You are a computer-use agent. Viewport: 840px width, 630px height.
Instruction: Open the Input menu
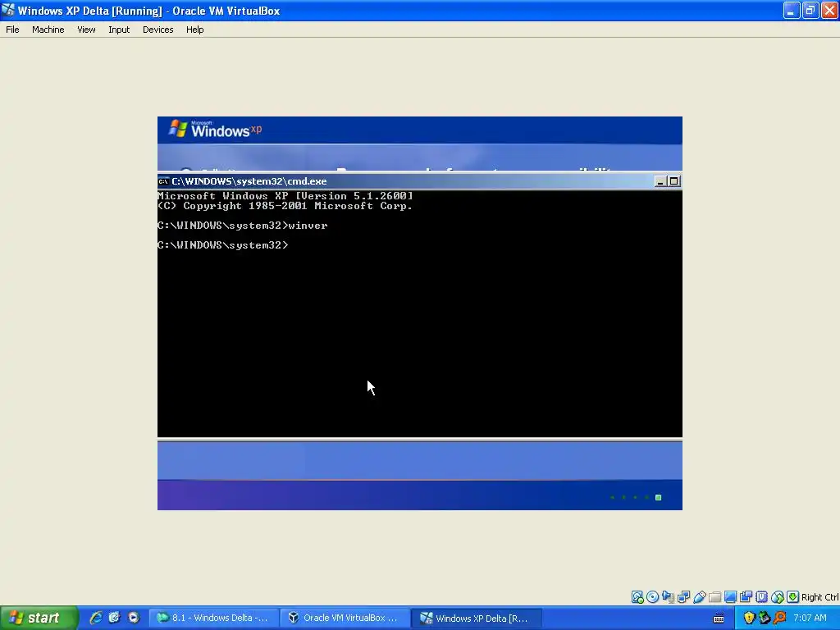point(119,30)
